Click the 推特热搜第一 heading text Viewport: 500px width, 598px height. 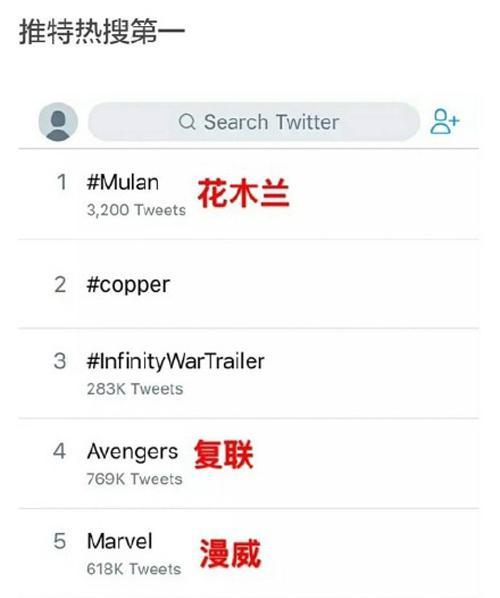tap(102, 31)
